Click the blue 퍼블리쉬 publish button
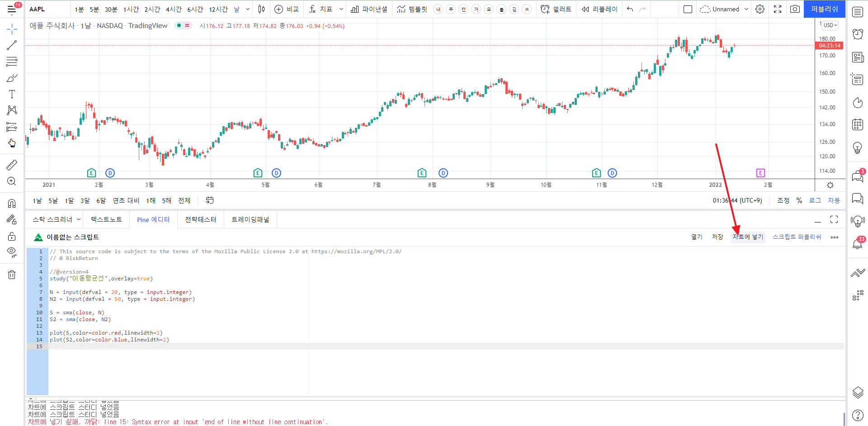 [x=825, y=9]
